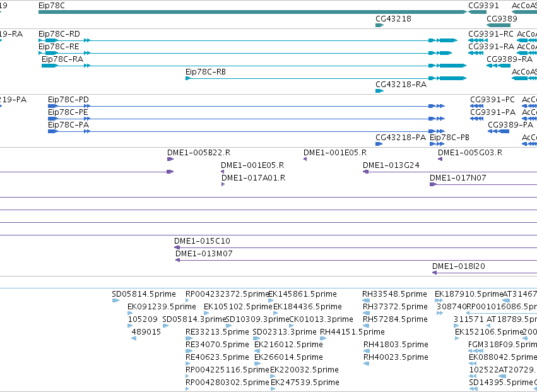
Task: Select protein CG43218-PA
Action: click(x=401, y=137)
